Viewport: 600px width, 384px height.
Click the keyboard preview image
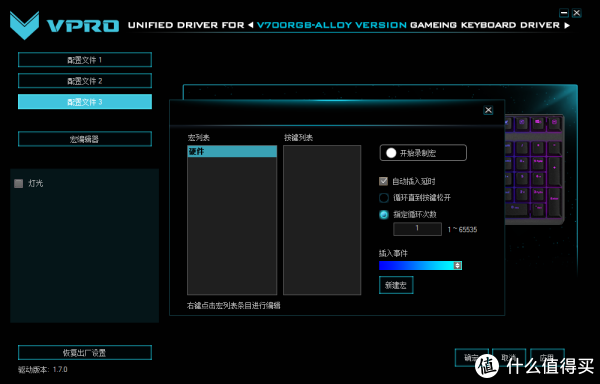point(534,170)
